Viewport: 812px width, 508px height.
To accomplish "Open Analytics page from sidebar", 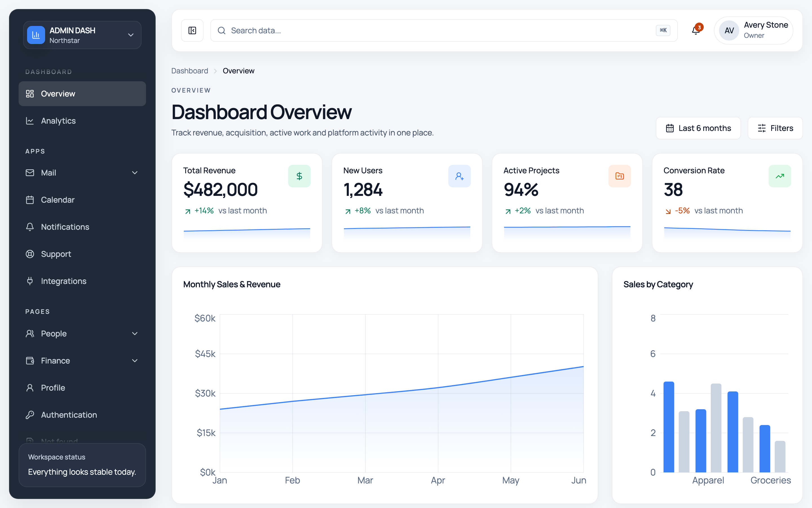I will [82, 121].
